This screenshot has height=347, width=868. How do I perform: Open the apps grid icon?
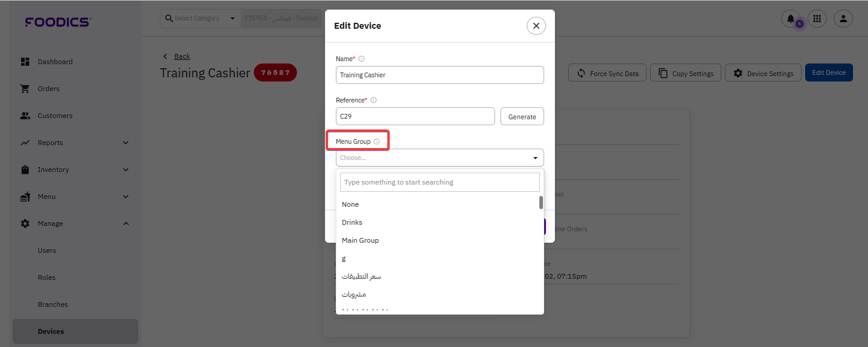pyautogui.click(x=817, y=19)
